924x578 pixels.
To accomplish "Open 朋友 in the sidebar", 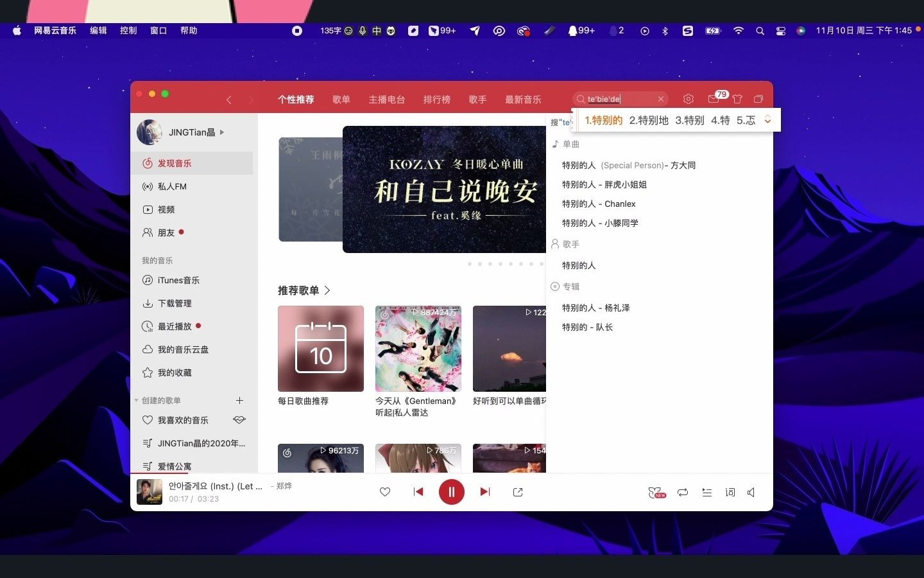I will (192, 232).
